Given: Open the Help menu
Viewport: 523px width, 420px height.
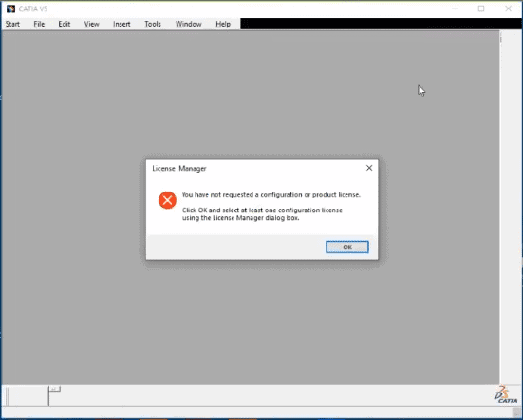Looking at the screenshot, I should (x=223, y=24).
